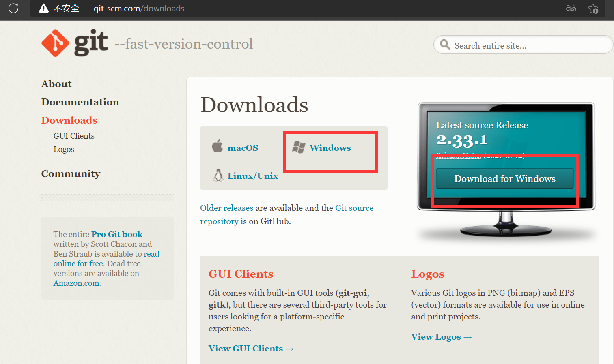Click Latest source Release text
The image size is (614, 364).
(482, 125)
